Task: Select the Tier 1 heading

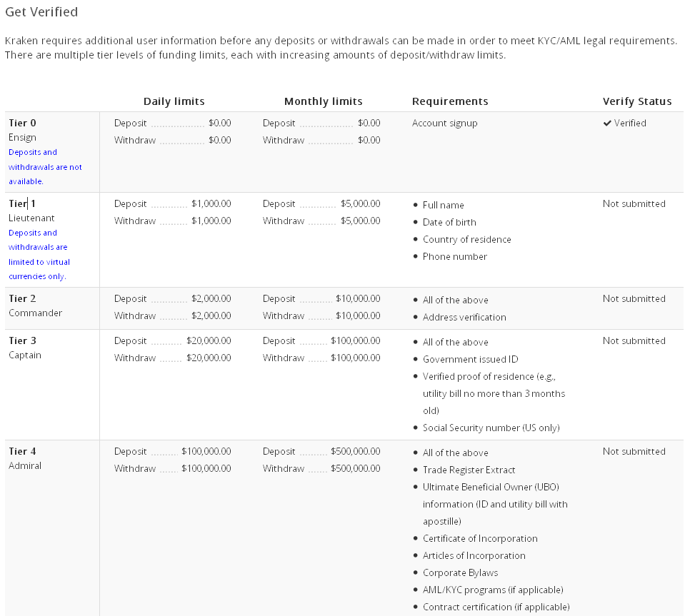Action: pos(22,203)
